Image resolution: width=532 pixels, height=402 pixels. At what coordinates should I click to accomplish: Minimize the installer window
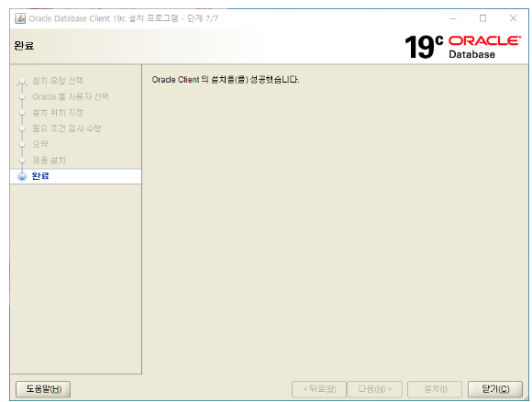(x=453, y=18)
